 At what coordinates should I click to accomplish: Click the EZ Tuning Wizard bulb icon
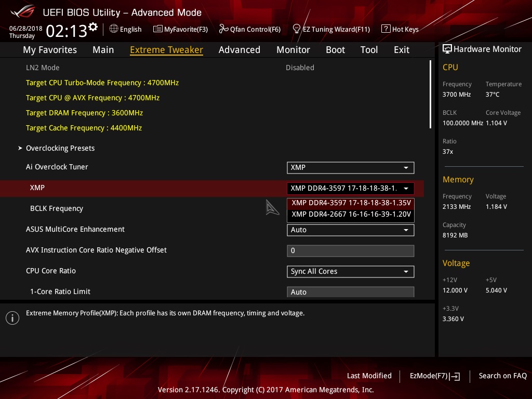click(296, 29)
